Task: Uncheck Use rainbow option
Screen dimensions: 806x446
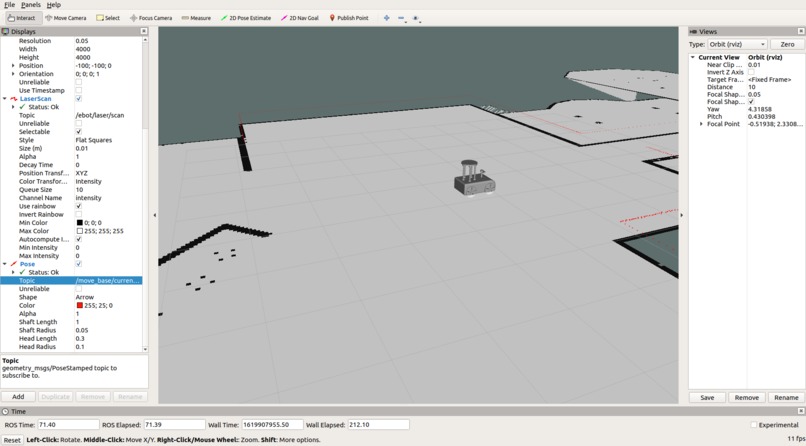Action: [79, 206]
